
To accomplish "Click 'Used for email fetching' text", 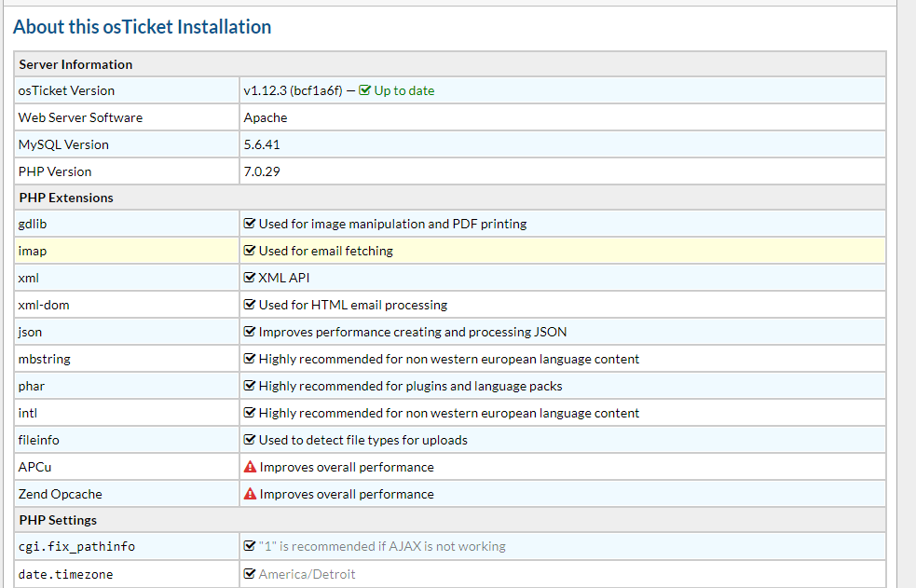I will click(x=326, y=251).
